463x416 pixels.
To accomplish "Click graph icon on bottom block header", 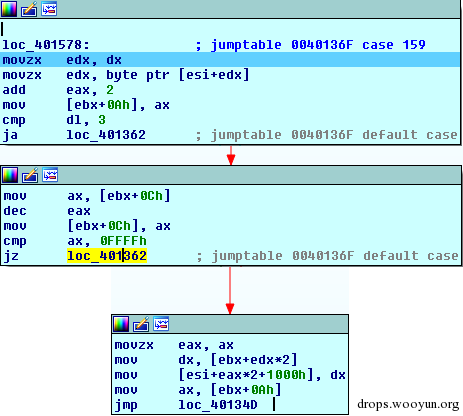I will coord(161,324).
